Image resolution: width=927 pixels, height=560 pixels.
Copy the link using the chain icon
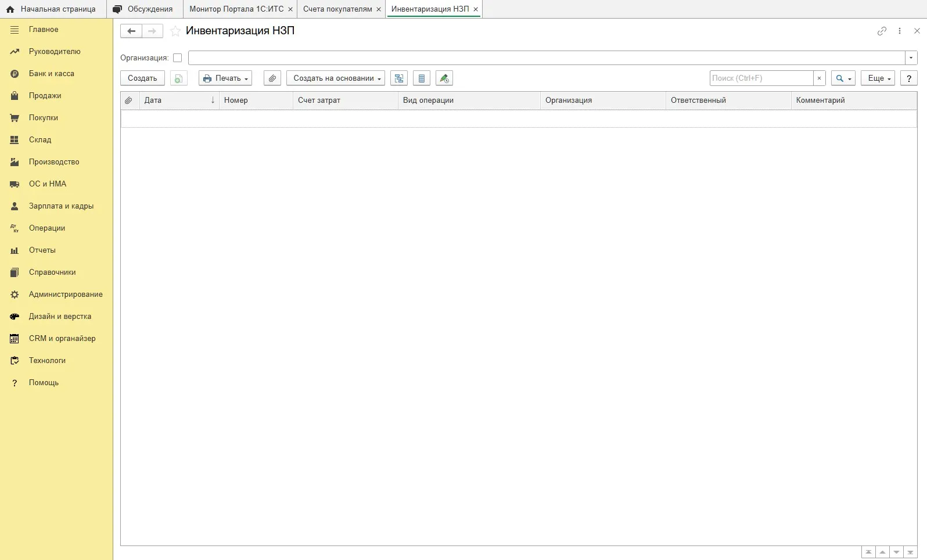point(882,31)
